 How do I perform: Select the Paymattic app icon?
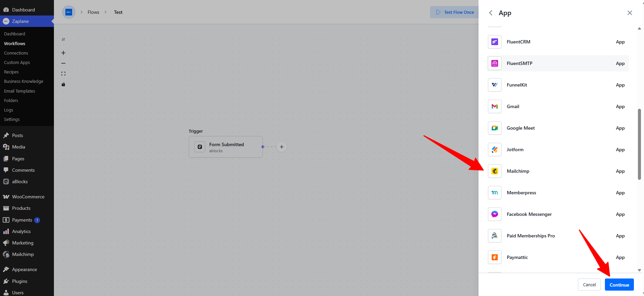point(495,257)
